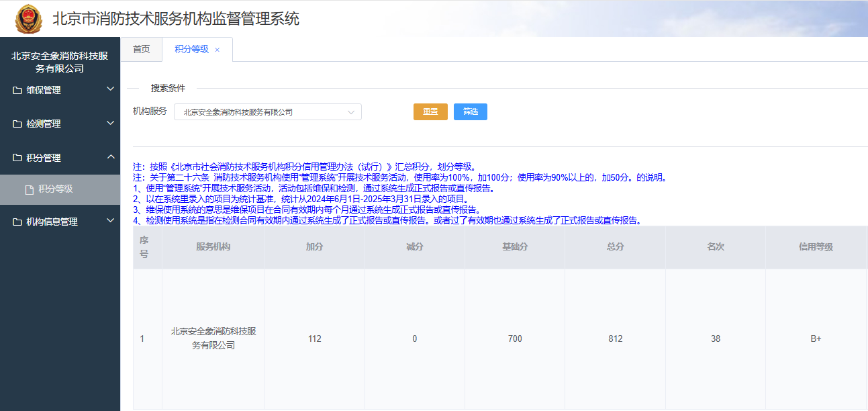
Task: Click the fire department emblem logo
Action: tap(28, 19)
